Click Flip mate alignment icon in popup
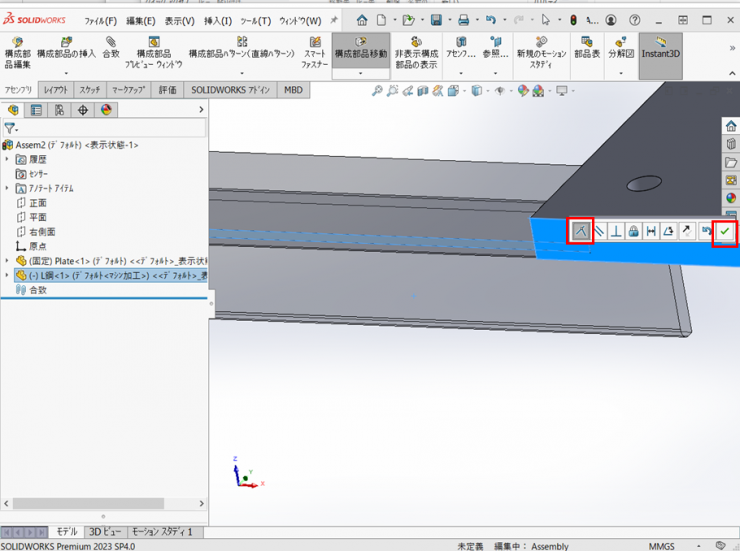Viewport: 740px width, 551px height. 686,231
